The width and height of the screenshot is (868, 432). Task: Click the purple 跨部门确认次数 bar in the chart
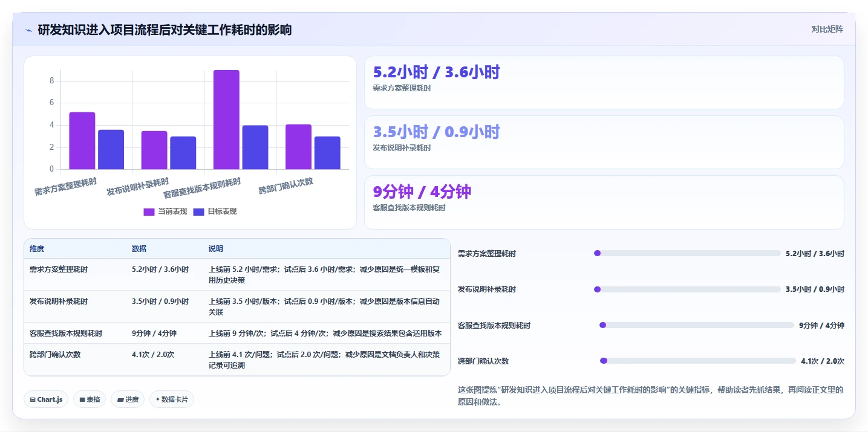pos(298,147)
